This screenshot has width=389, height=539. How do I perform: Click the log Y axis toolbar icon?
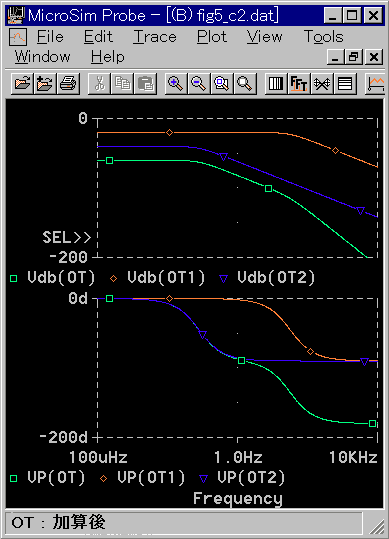345,84
